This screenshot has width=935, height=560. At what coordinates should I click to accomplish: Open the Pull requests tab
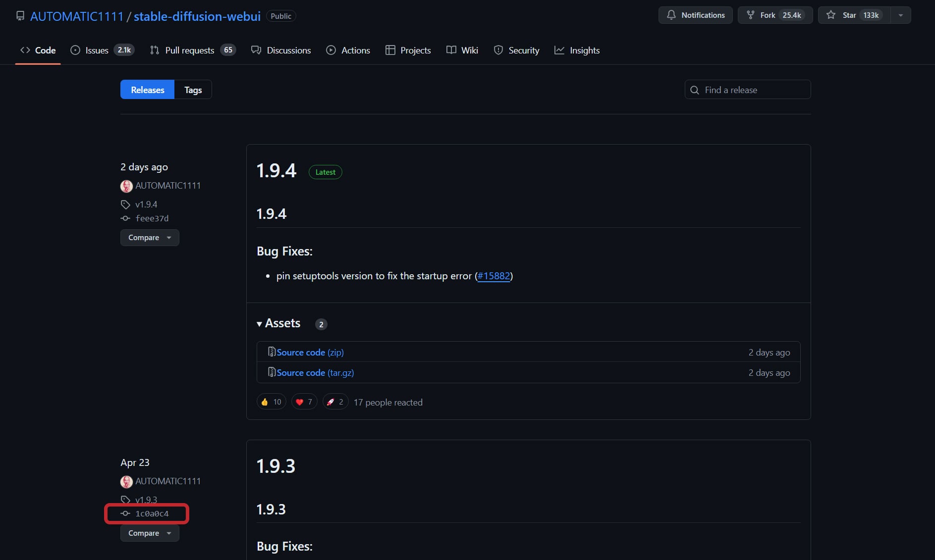coord(193,50)
